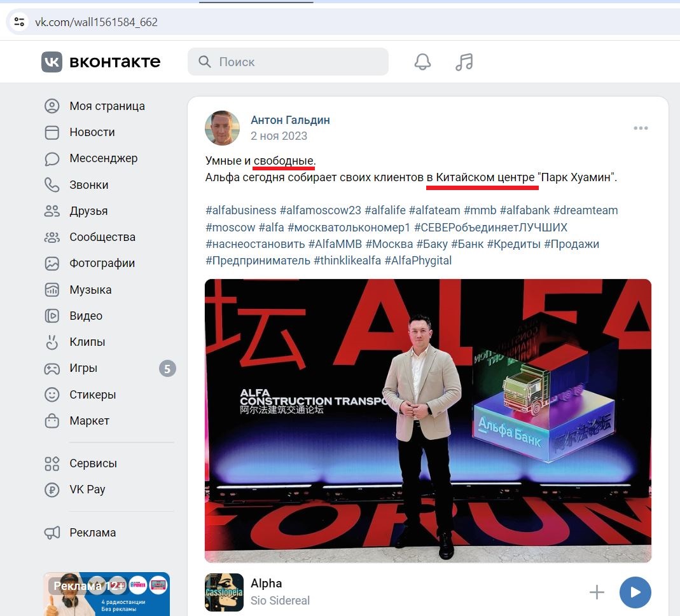
Task: Click the VK logo icon
Action: tap(52, 62)
